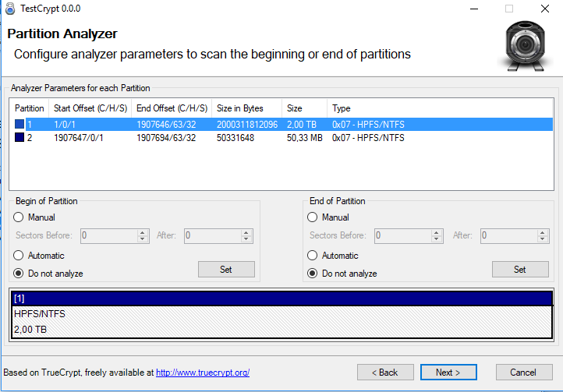Proceed with the Next button

coord(448,373)
